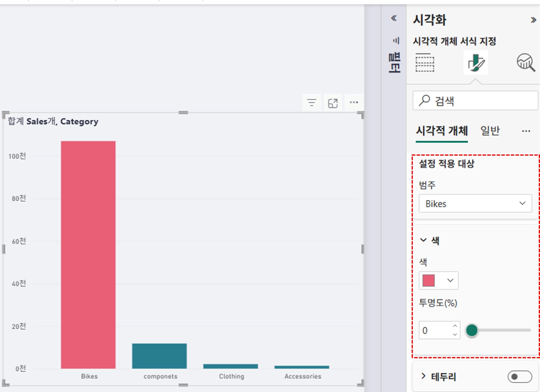Open more options next to 일반 tab
Screen dimensions: 540x392
tap(526, 131)
